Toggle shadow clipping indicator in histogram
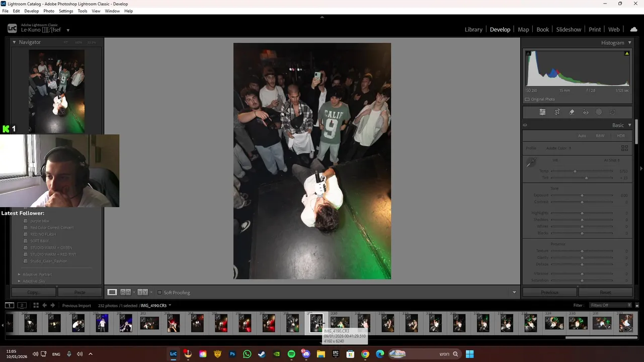The width and height of the screenshot is (644, 362). (x=528, y=53)
